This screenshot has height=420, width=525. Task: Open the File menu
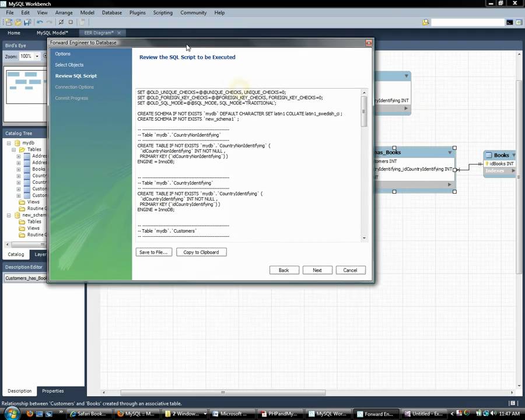[x=10, y=13]
